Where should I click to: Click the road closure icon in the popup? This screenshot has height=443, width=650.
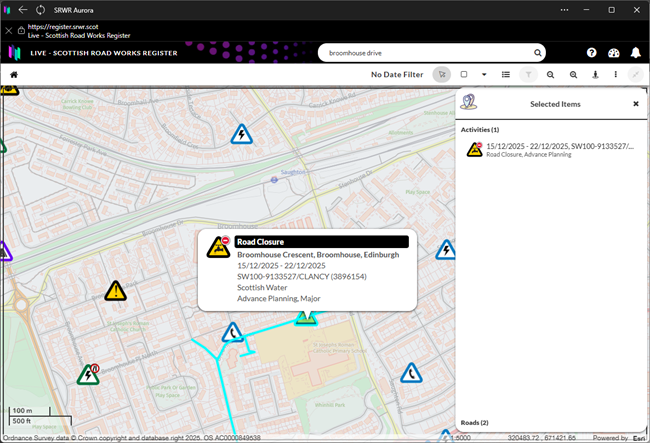[218, 247]
